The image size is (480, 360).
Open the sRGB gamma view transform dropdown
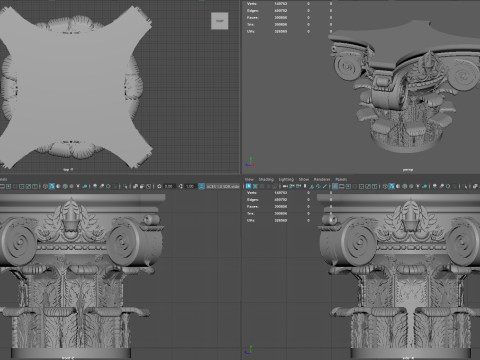pyautogui.click(x=223, y=186)
